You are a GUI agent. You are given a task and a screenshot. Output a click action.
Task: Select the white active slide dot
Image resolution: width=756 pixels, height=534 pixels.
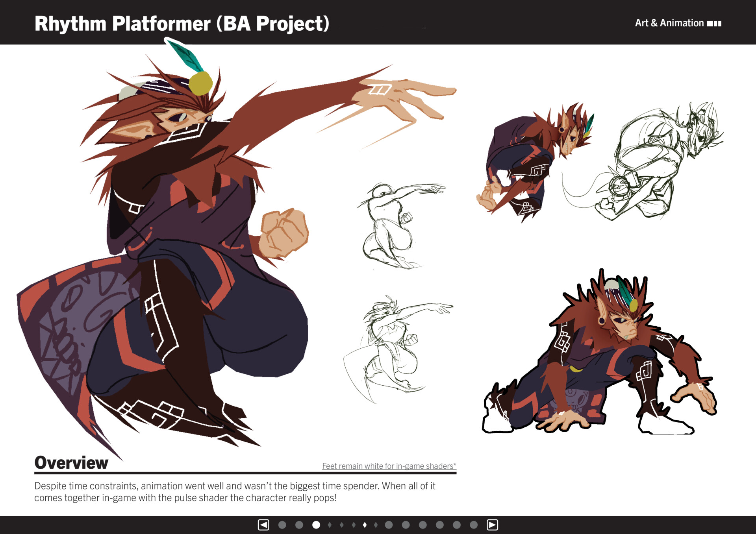pyautogui.click(x=316, y=524)
